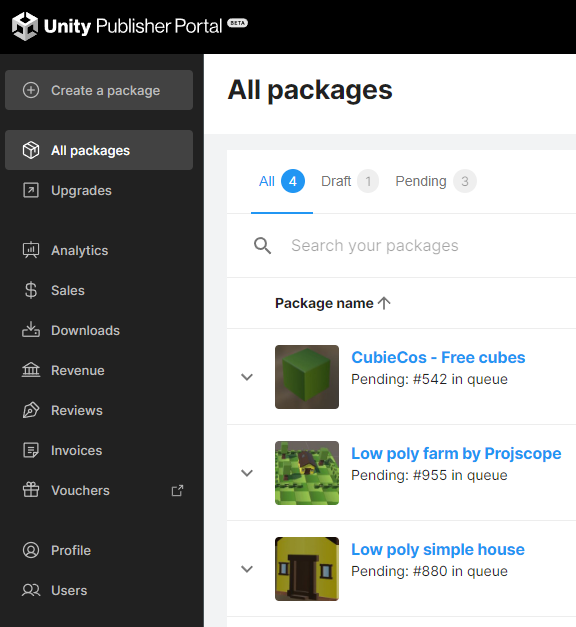Click 'Pending: #880 in queue' text
The image size is (576, 627).
429,571
